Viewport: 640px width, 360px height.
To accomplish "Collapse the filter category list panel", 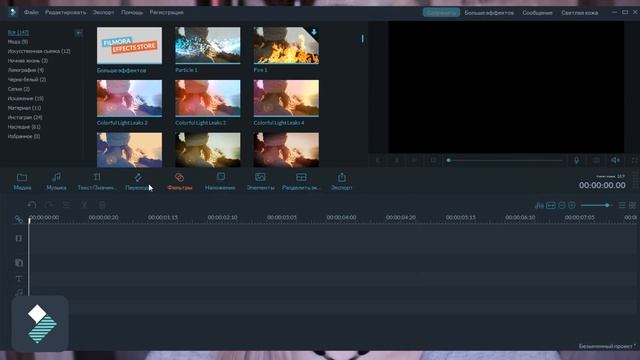I will point(79,32).
